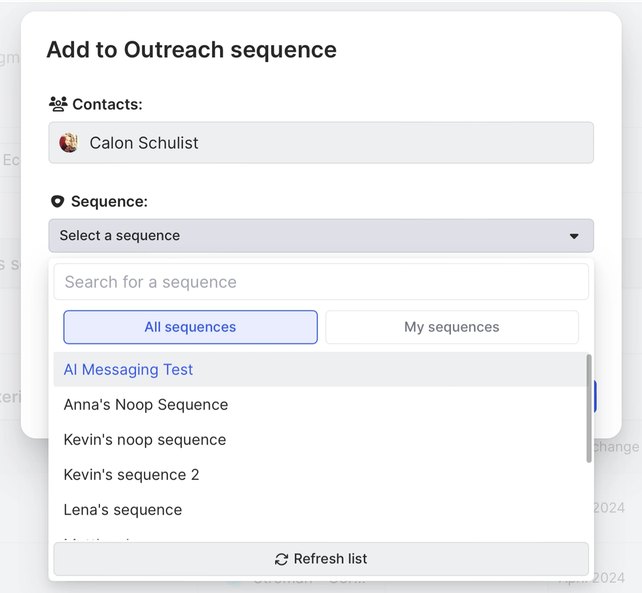Choose Lena's sequence from list
Image resolution: width=642 pixels, height=593 pixels.
coord(123,510)
